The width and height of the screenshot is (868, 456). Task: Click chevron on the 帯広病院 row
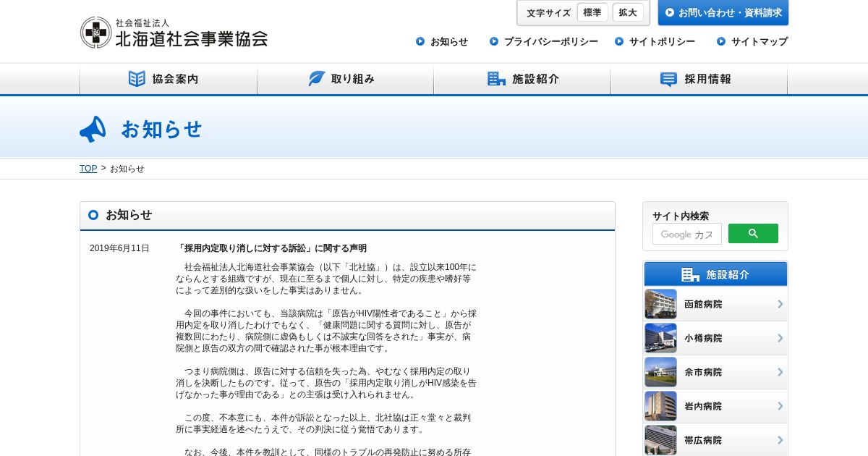coord(780,440)
